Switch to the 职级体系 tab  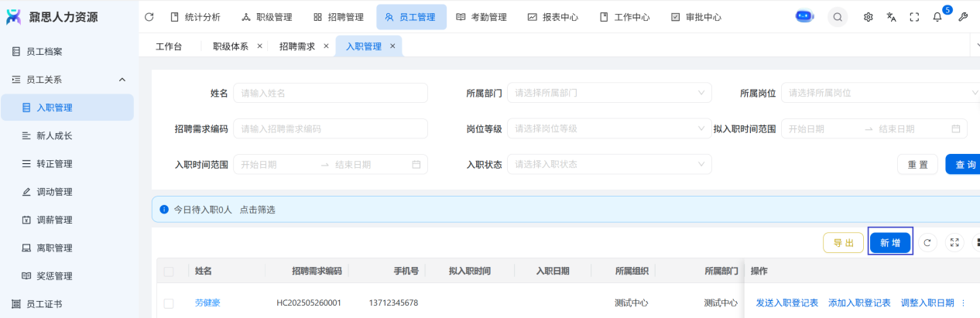(x=230, y=46)
